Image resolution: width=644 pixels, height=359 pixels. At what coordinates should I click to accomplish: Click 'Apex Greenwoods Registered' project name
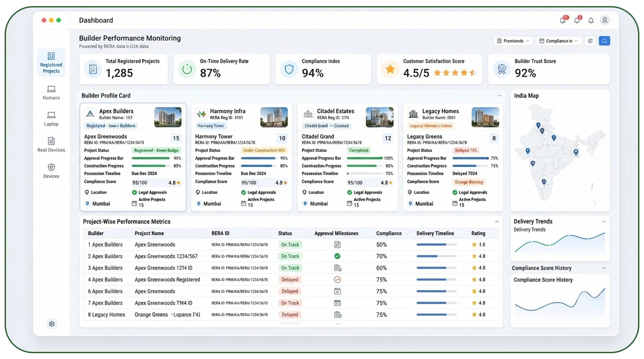167,280
